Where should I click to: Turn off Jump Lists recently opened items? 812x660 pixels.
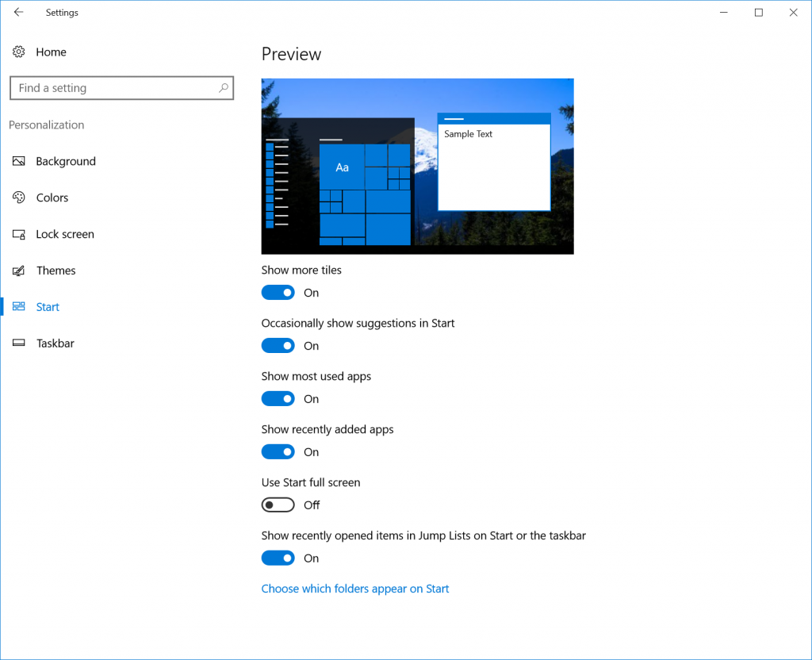pyautogui.click(x=278, y=558)
